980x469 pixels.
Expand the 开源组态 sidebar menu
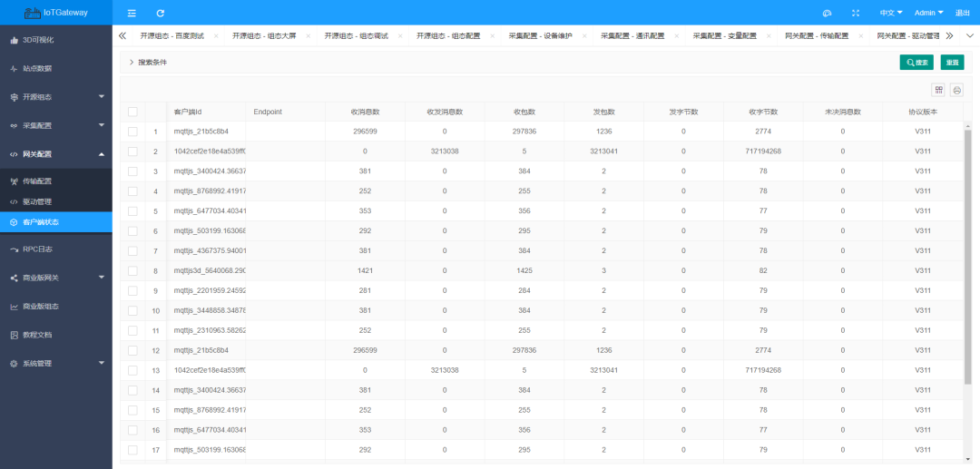[56, 97]
